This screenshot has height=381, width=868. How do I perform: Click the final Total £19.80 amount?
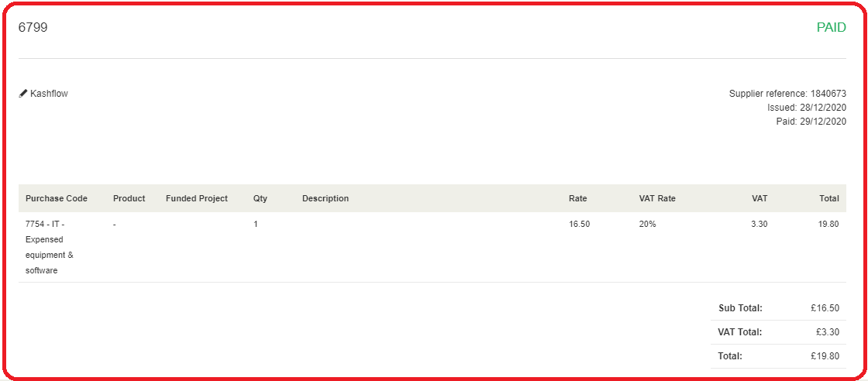tap(825, 356)
